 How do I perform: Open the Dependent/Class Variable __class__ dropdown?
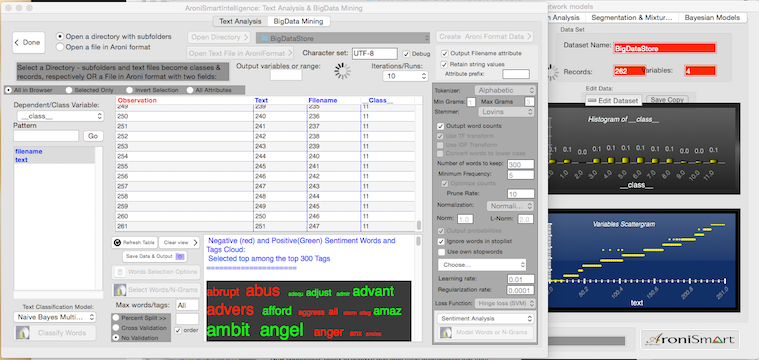60,116
